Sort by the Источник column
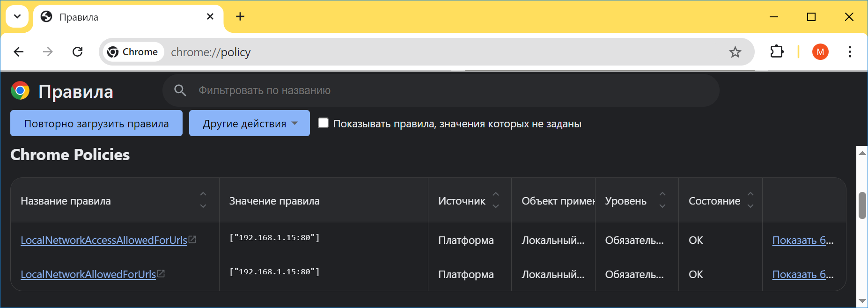The image size is (868, 308). (x=495, y=200)
